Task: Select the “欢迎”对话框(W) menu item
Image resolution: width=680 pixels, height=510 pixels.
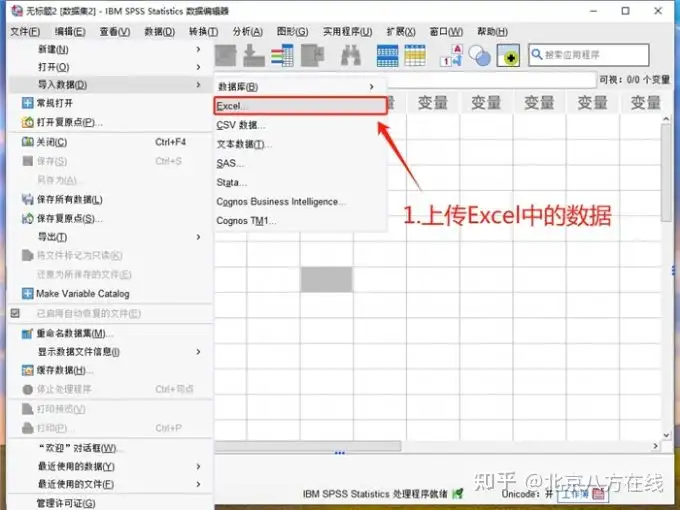Action: [x=111, y=448]
